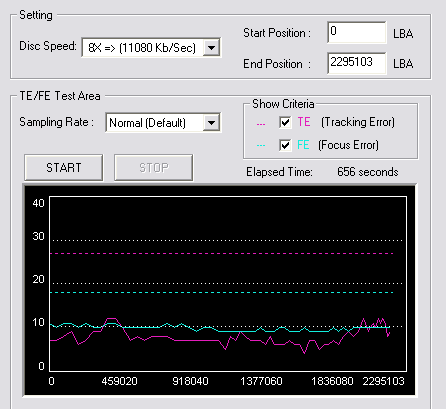Viewport: 446px width, 409px height.
Task: Click the End Position LBA field
Action: coord(357,63)
